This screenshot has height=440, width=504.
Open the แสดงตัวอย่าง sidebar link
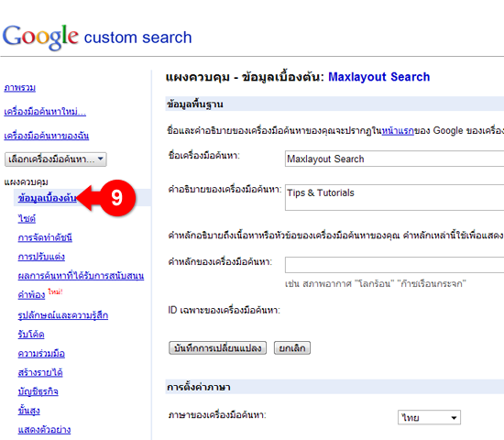pos(44,429)
